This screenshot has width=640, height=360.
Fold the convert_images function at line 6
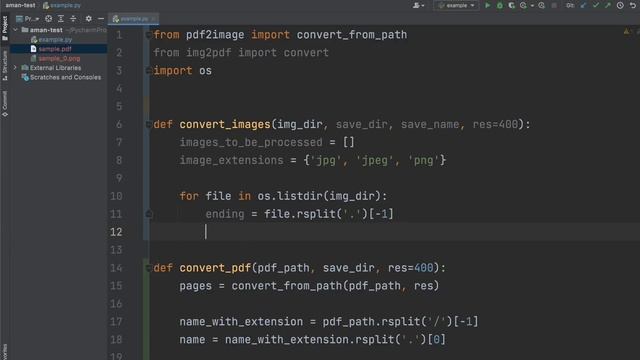point(148,124)
